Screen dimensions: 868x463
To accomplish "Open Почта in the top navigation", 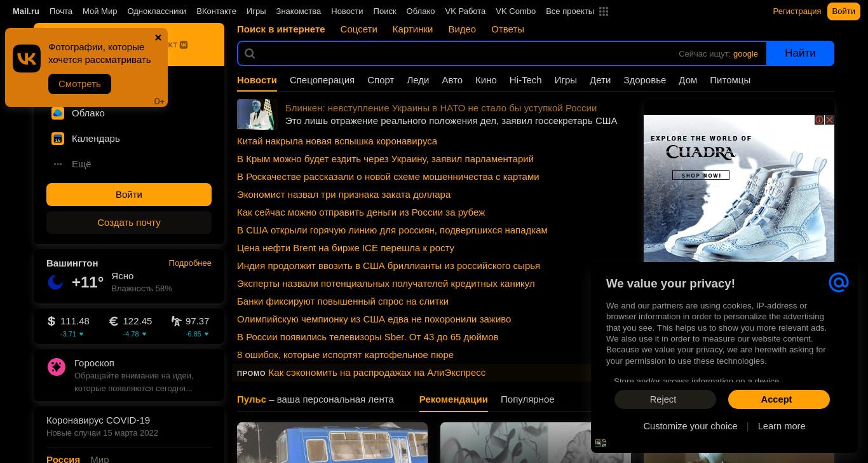I will (x=61, y=11).
